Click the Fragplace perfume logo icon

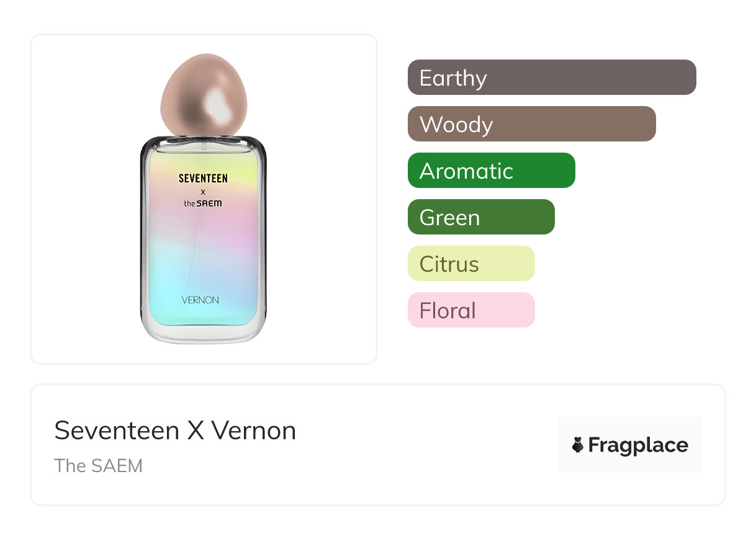[578, 445]
